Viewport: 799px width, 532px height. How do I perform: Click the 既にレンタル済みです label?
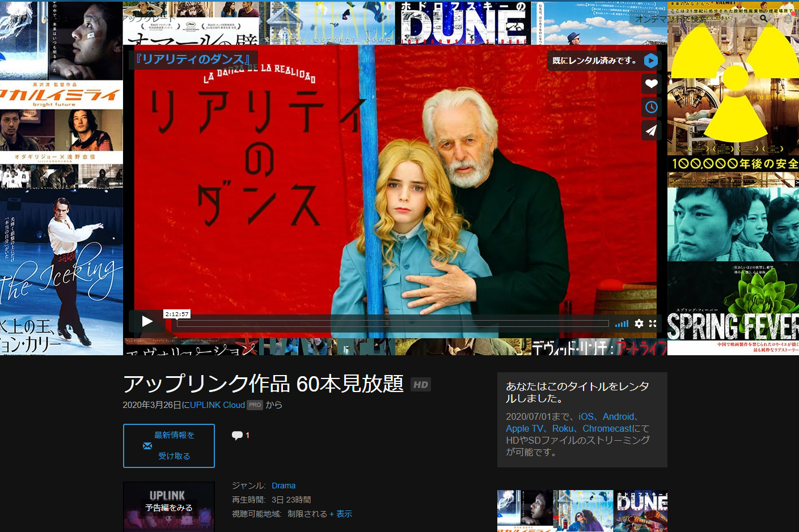[594, 61]
